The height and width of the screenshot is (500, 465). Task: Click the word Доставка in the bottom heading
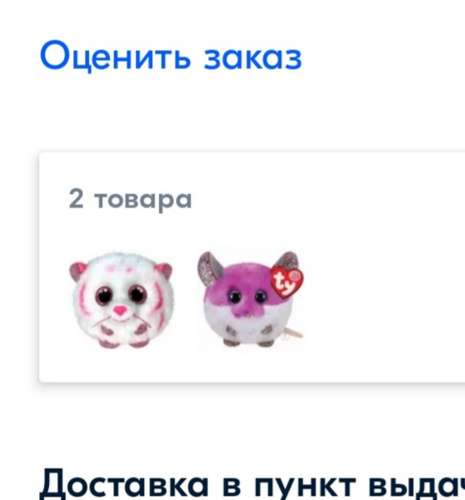pos(123,484)
